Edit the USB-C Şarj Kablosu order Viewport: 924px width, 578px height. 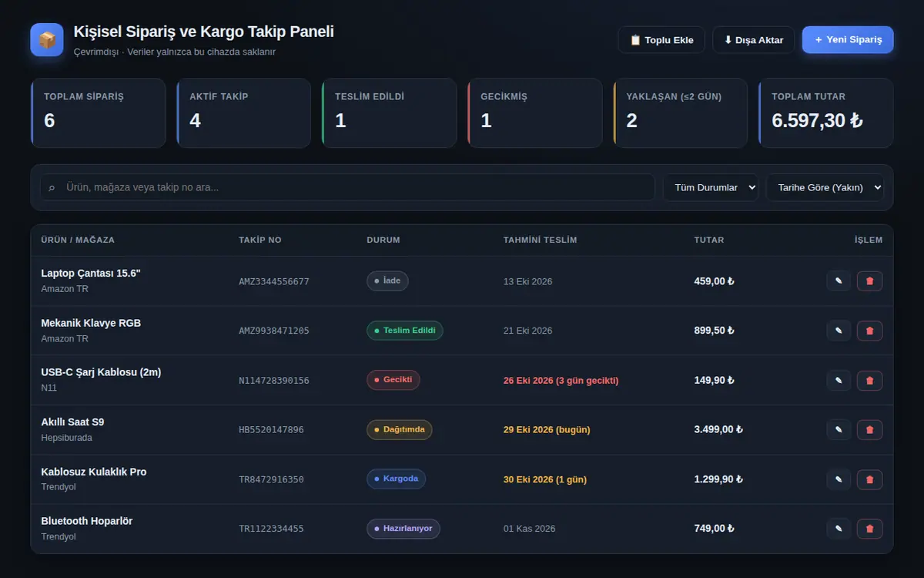click(839, 380)
